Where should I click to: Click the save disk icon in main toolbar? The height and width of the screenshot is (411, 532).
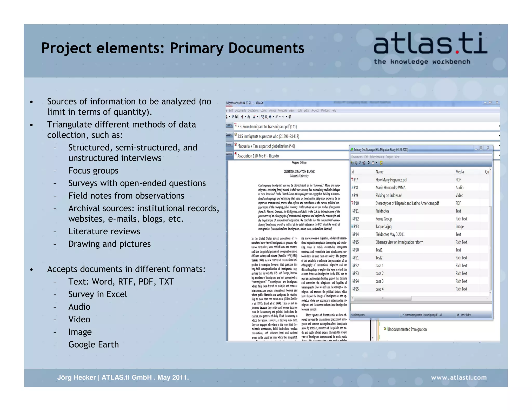pos(236,117)
